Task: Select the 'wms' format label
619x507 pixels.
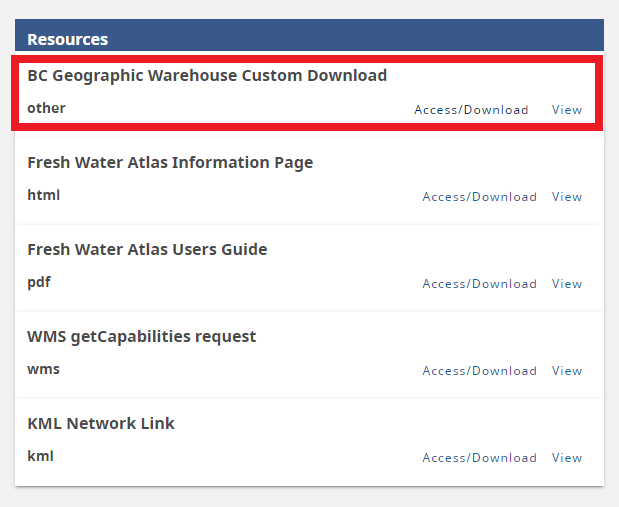Action: tap(43, 370)
